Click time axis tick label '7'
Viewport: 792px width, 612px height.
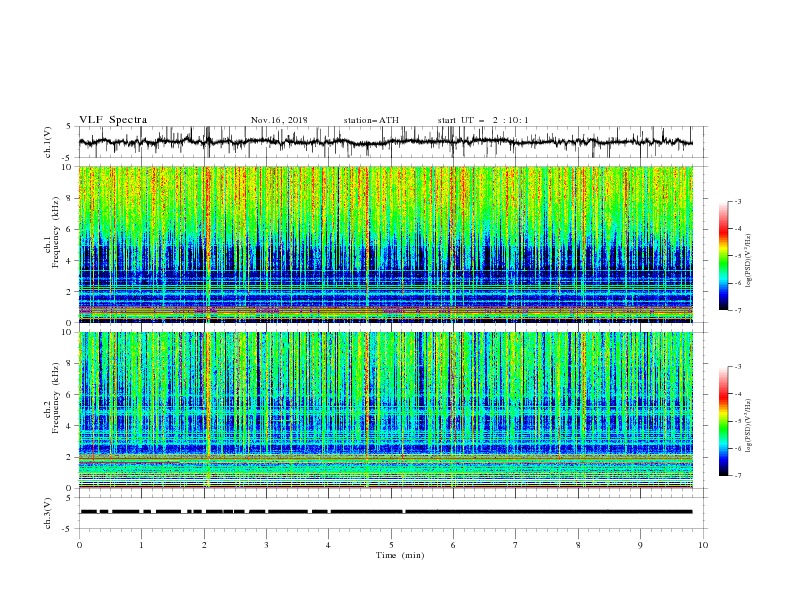pyautogui.click(x=516, y=545)
